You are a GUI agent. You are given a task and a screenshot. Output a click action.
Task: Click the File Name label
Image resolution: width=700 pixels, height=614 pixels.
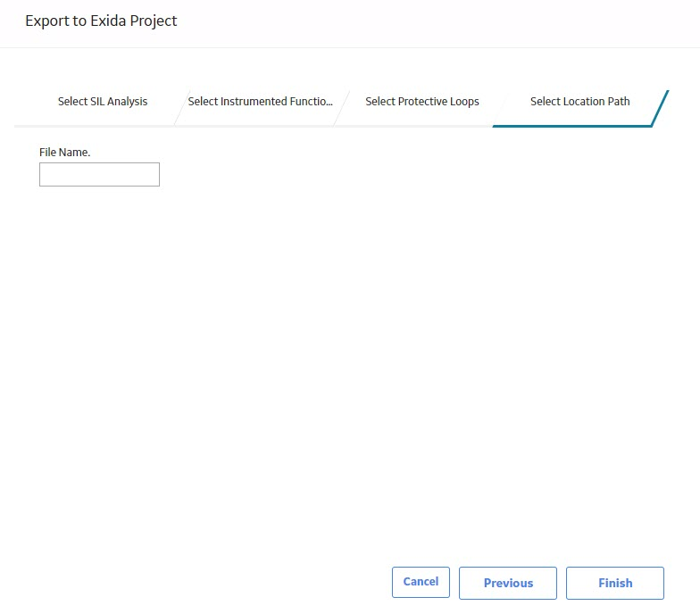point(64,152)
